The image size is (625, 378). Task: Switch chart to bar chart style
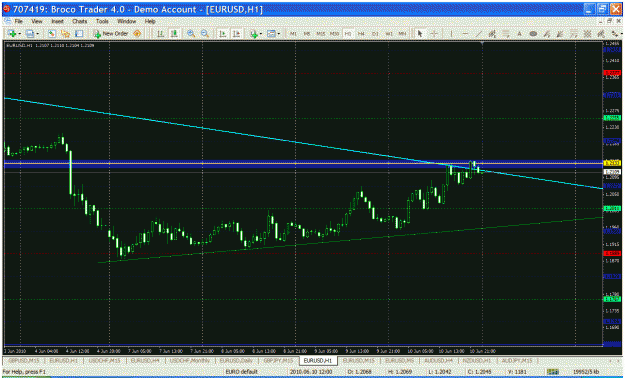(160, 34)
